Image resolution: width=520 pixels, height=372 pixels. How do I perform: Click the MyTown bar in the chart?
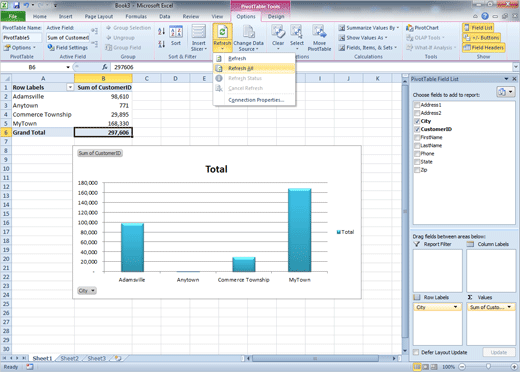pyautogui.click(x=300, y=230)
